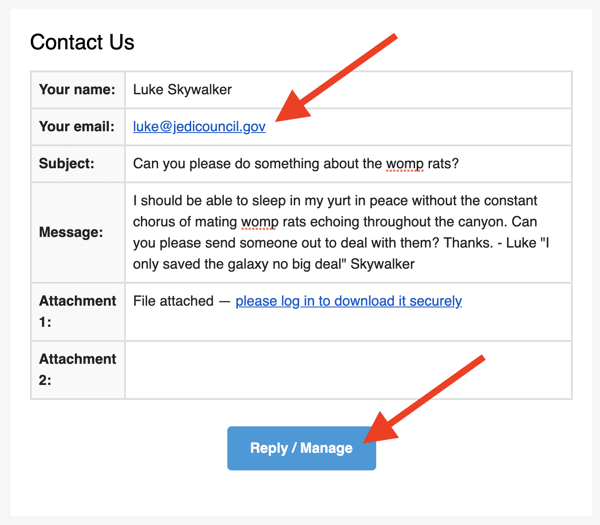Click the empty Attachment 2 value cell

point(348,370)
